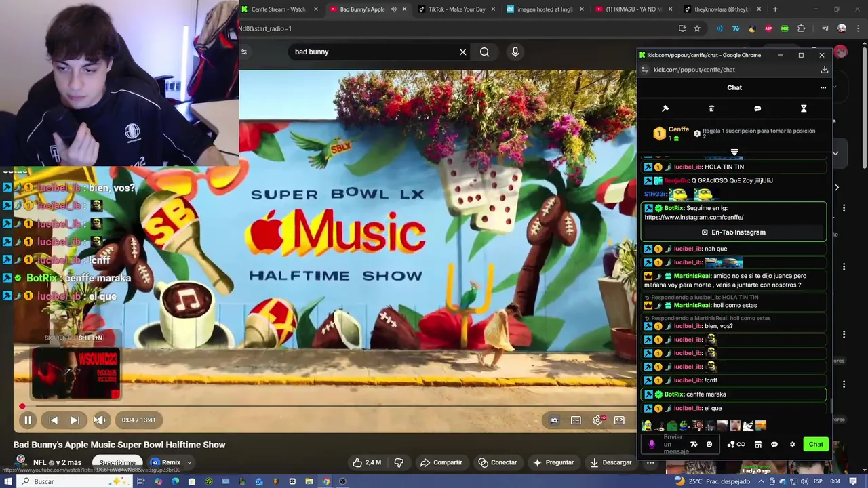
Task: Open the Chrome extensions puzzle icon
Action: click(802, 28)
